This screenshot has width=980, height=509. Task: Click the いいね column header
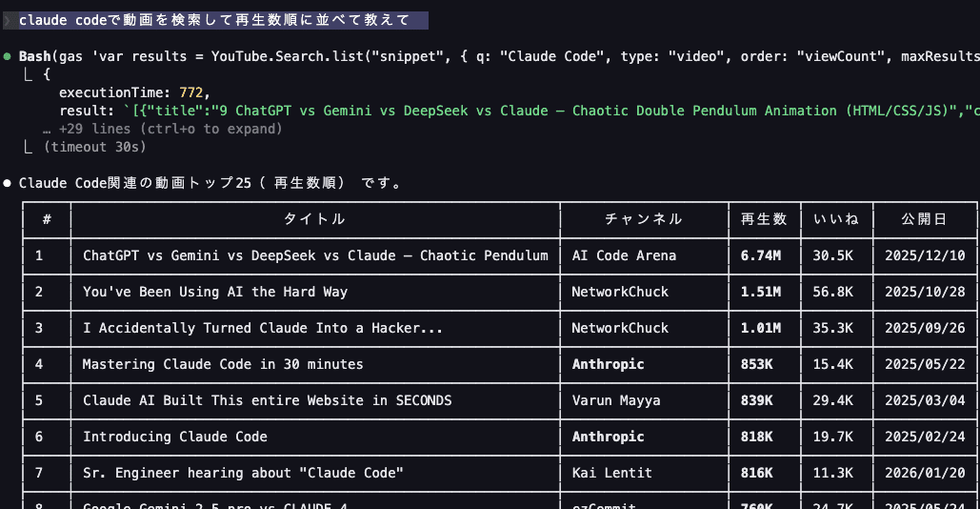click(835, 219)
